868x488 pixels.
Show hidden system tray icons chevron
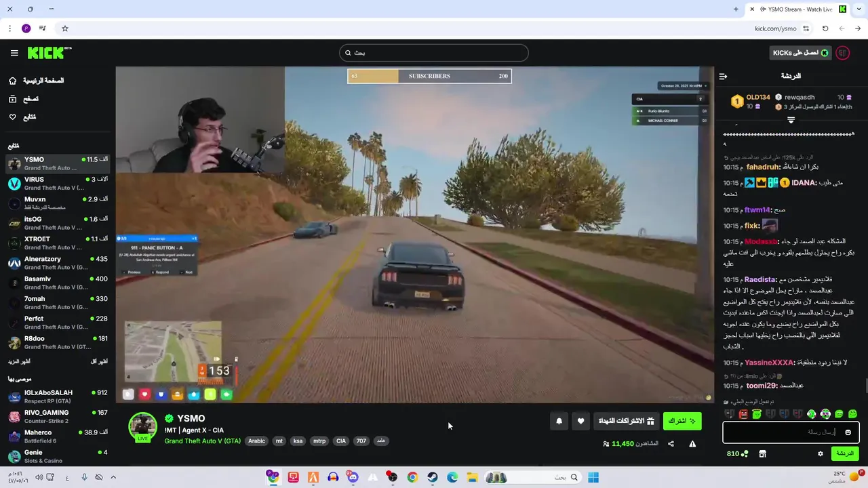pyautogui.click(x=113, y=477)
